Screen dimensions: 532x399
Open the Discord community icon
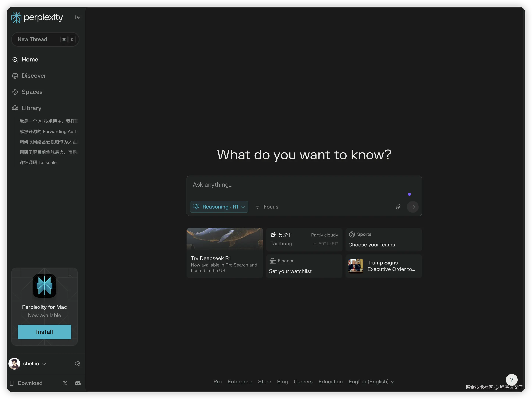[x=77, y=383]
